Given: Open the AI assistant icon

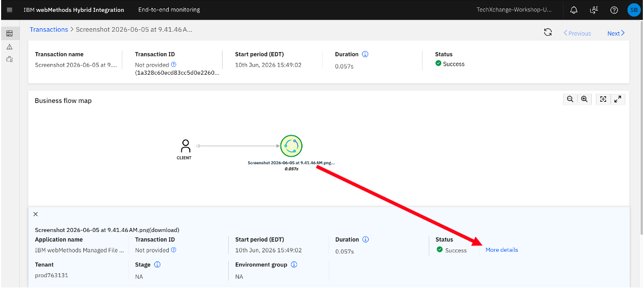Looking at the screenshot, I should [x=594, y=10].
